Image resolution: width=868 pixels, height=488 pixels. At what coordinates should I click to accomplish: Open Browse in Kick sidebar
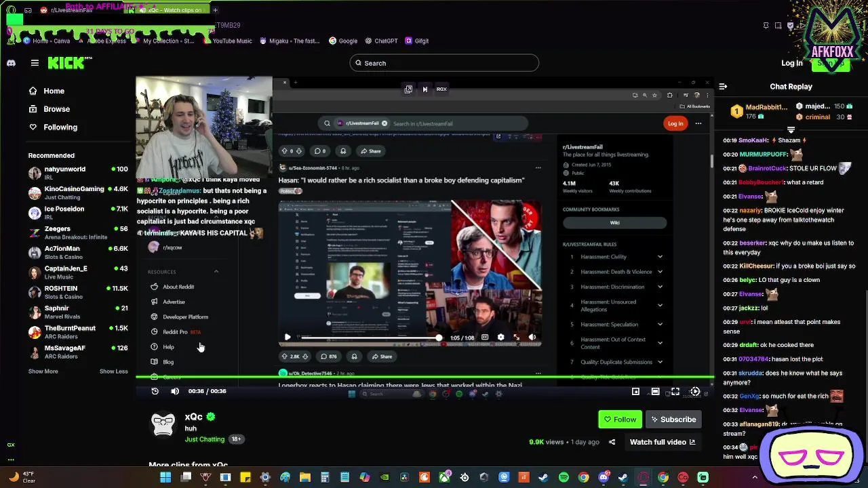(x=50, y=109)
